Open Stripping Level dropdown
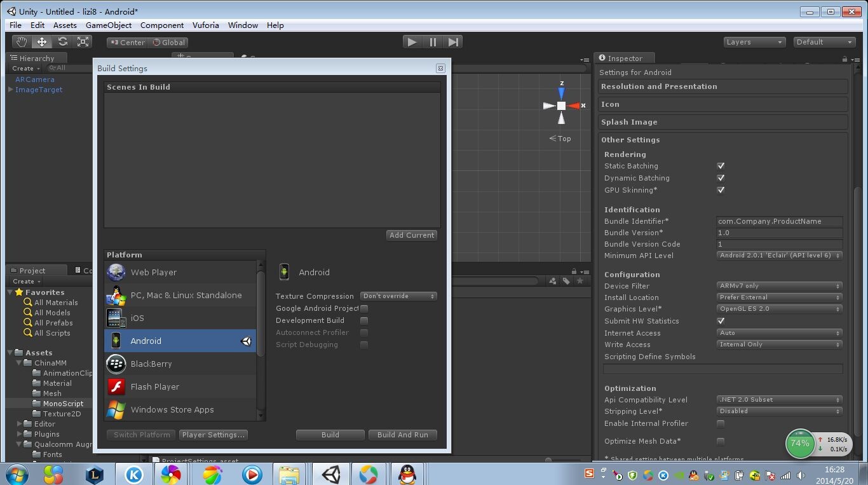 click(780, 411)
